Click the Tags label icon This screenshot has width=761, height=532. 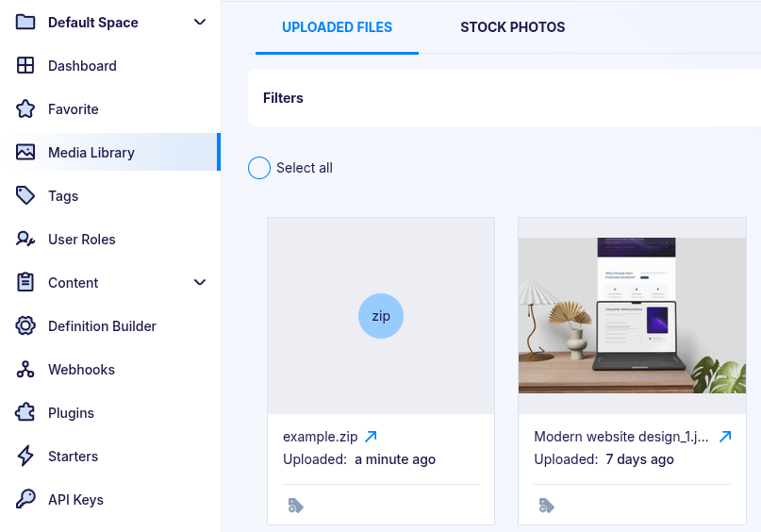pos(25,196)
